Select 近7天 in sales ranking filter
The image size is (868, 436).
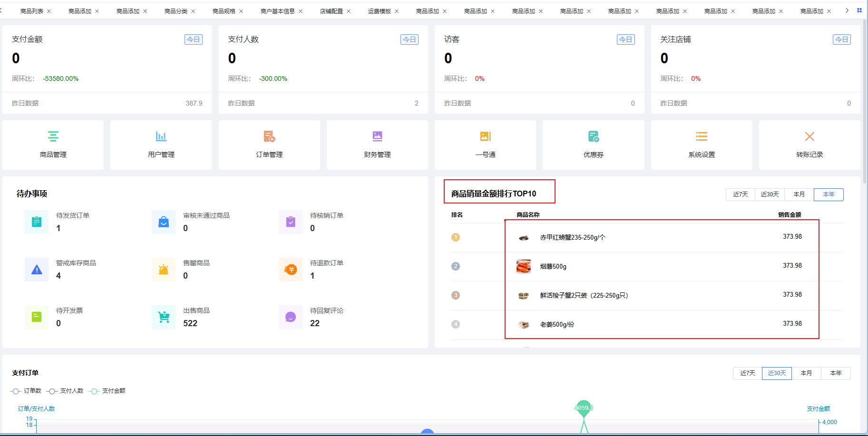741,194
